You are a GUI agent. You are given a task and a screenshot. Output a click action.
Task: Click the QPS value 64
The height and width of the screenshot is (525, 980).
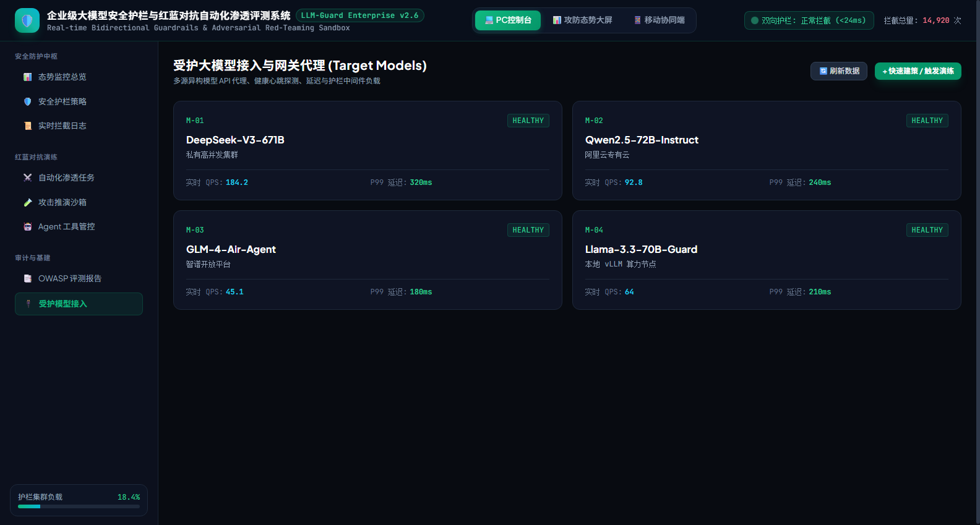[x=629, y=292]
